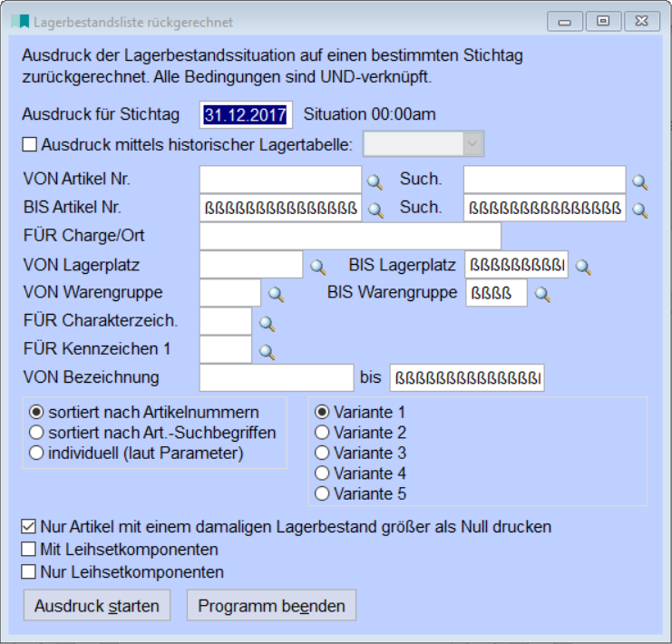Viewport: 672px width, 644px height.
Task: Open lookup for FÜR Kennzeichen 1
Action: pyautogui.click(x=267, y=352)
